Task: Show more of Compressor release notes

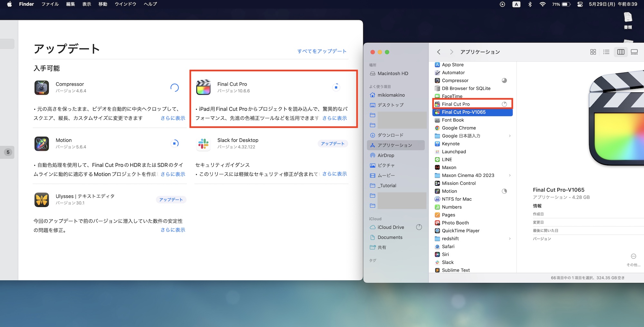Action: pyautogui.click(x=173, y=118)
